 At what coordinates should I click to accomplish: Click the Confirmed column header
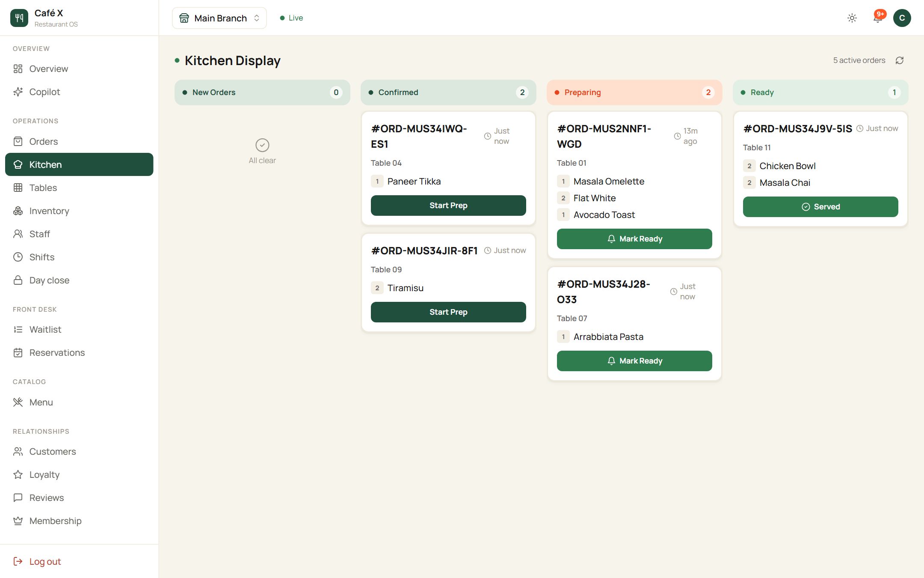(x=448, y=92)
